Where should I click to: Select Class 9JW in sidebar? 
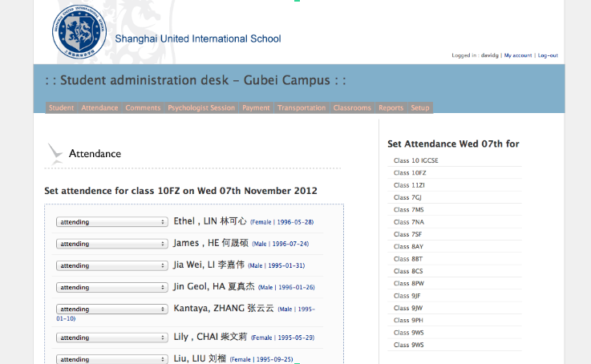tap(408, 308)
